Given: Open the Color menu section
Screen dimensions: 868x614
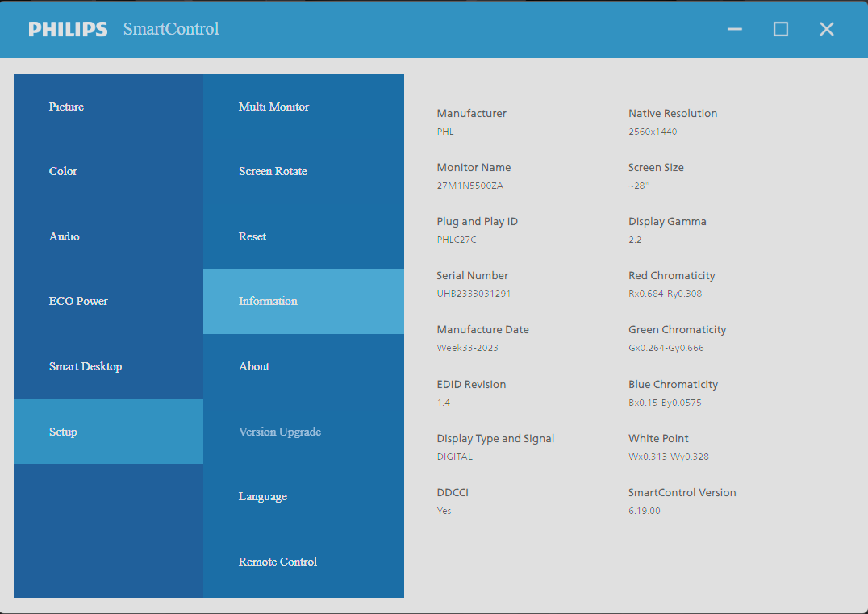Looking at the screenshot, I should (x=108, y=172).
